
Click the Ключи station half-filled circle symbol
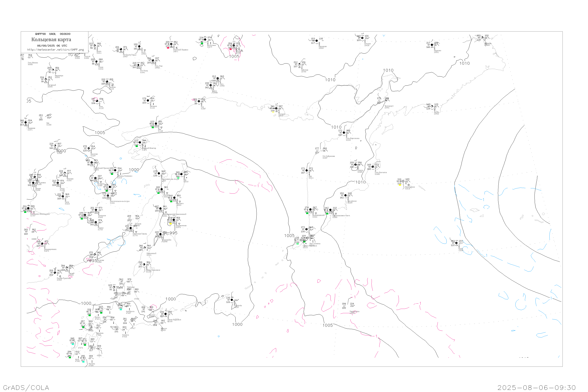pyautogui.click(x=356, y=165)
